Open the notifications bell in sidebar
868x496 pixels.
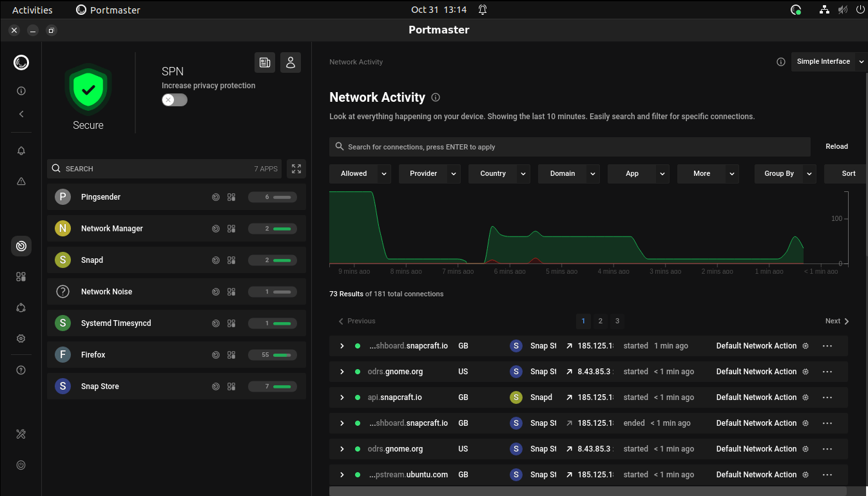(x=21, y=151)
